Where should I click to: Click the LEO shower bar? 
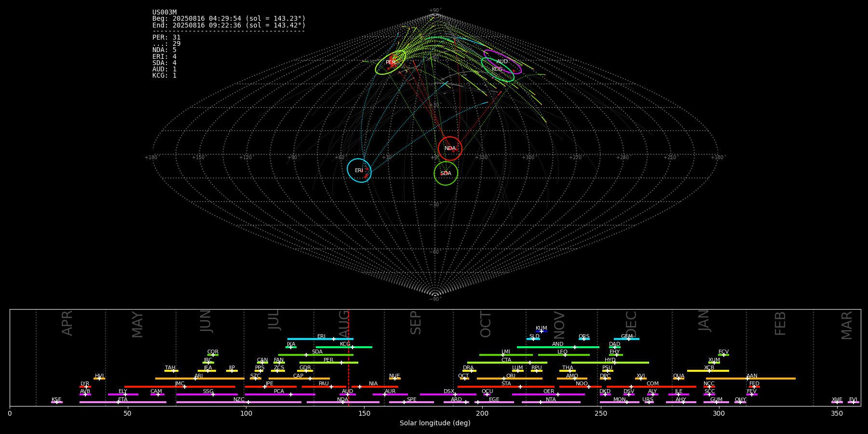[x=564, y=355]
